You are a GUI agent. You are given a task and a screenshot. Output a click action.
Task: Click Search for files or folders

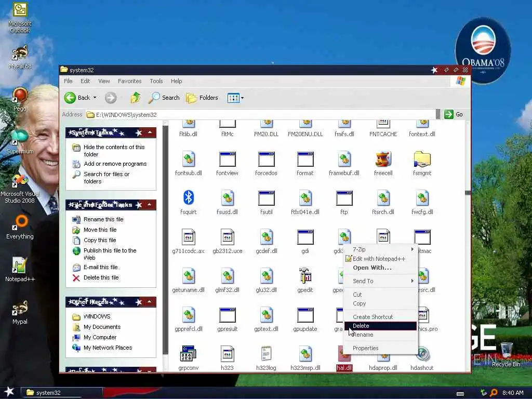[x=107, y=178]
